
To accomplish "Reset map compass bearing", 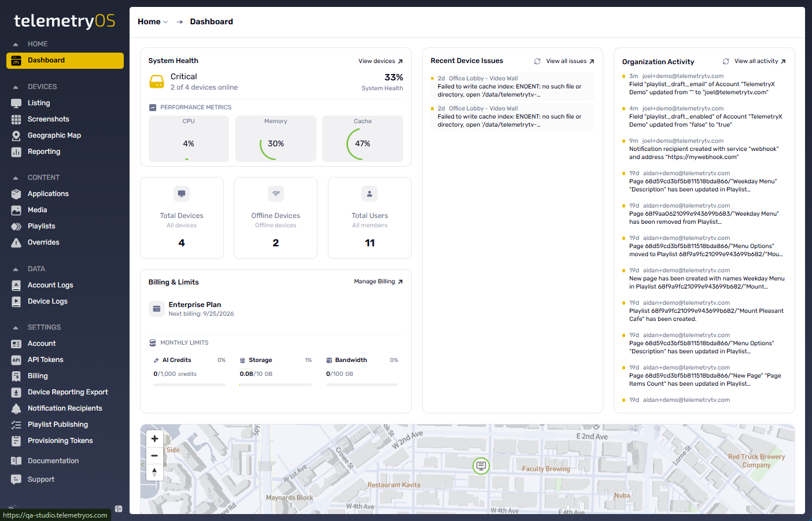I will (x=154, y=472).
